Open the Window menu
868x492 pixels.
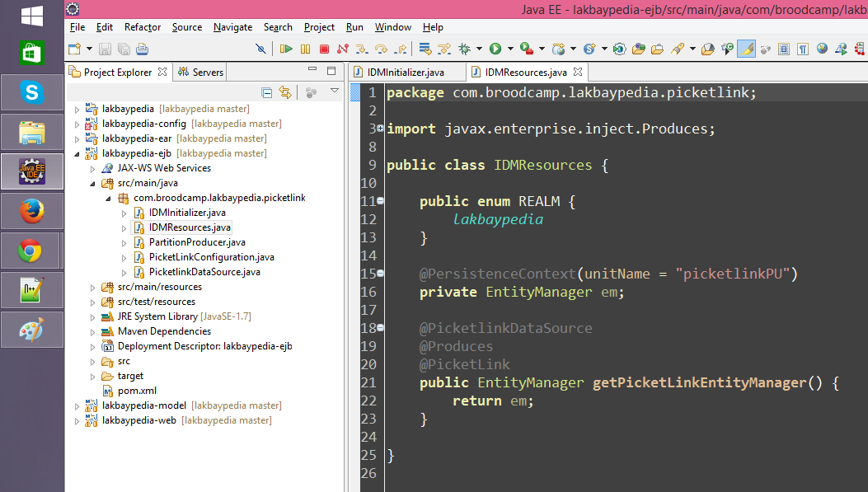[393, 27]
